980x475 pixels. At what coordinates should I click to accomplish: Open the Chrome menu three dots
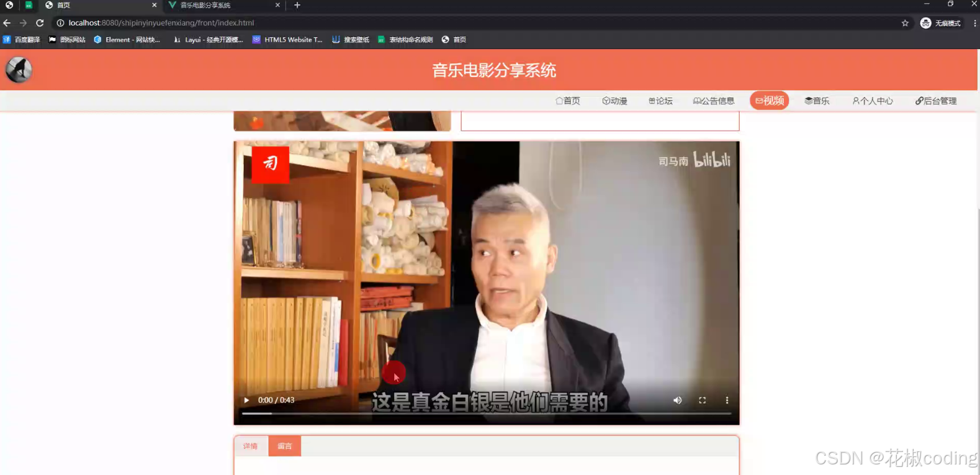[974, 23]
